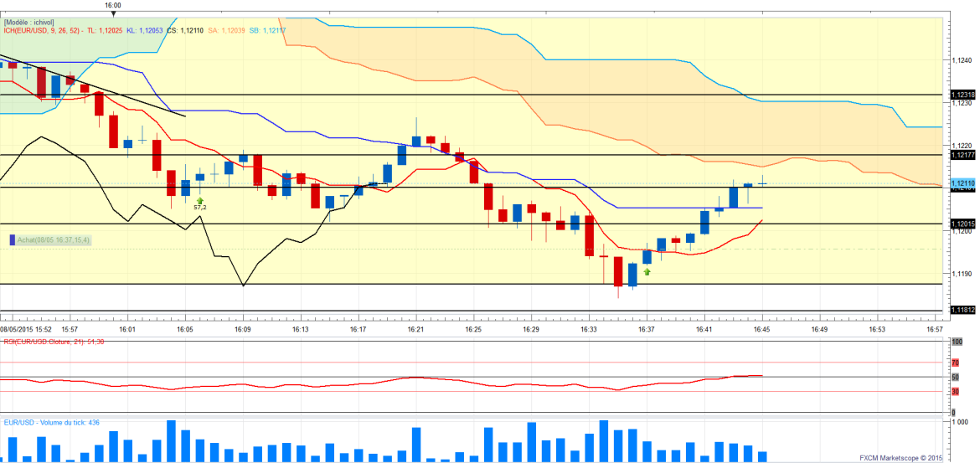Select the 1,11812 price level tag

(x=963, y=310)
